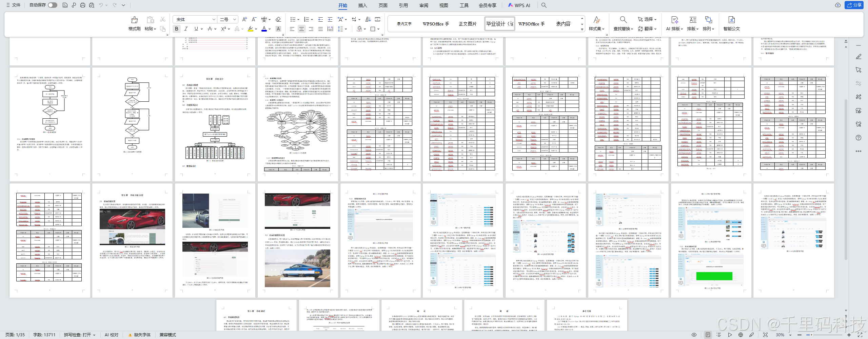Switch to outline view icon
The width and height of the screenshot is (868, 339).
pos(718,335)
